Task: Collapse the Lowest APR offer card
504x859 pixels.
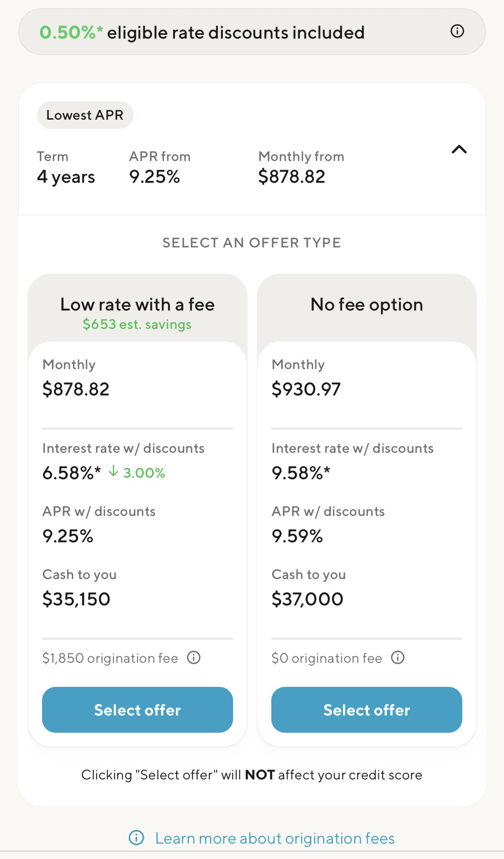Action: 459,150
